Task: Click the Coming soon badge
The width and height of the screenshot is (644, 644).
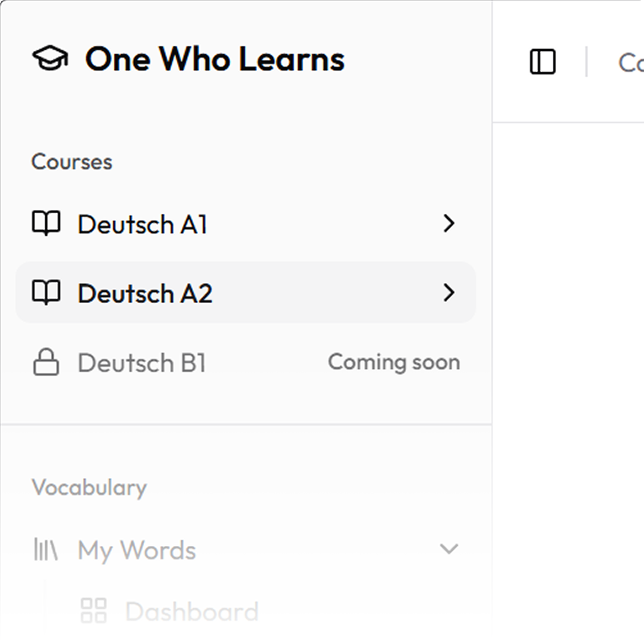Action: 394,362
